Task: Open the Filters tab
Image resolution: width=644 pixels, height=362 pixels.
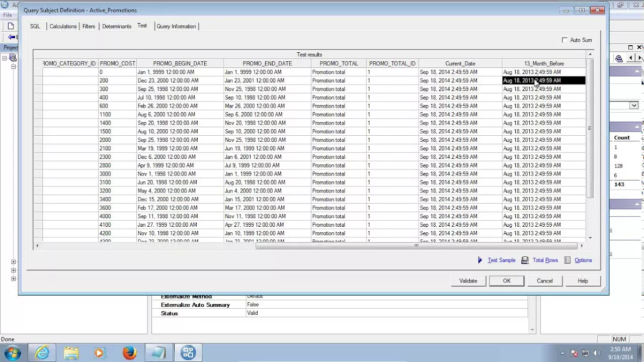Action: [89, 26]
